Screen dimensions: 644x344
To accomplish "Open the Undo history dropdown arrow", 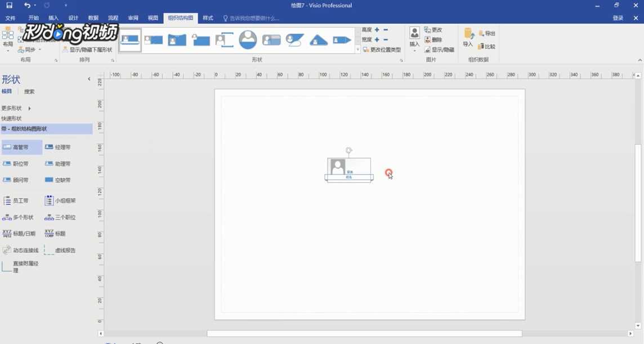I will 35,5.
